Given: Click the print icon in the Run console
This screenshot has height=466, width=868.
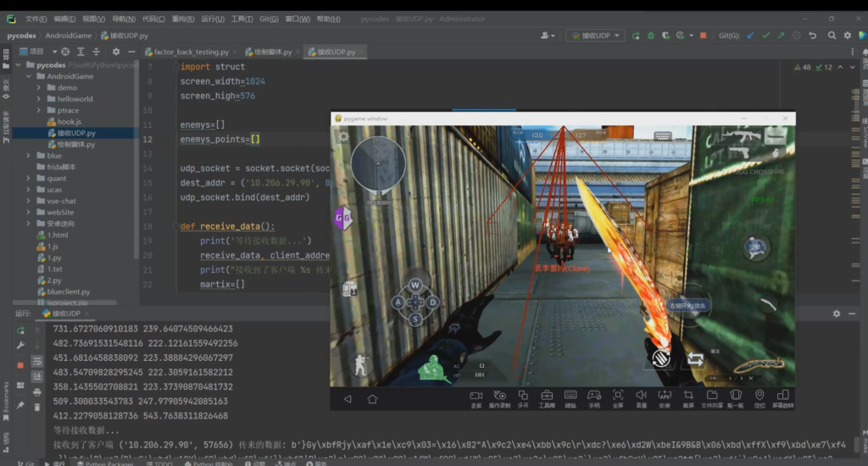Looking at the screenshot, I should click(37, 391).
